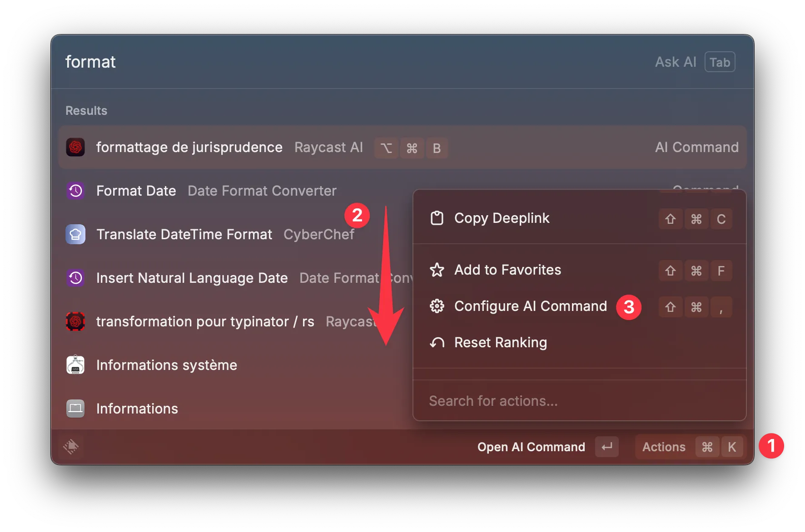This screenshot has height=532, width=805.
Task: Click the Informations laptop icon
Action: click(75, 409)
